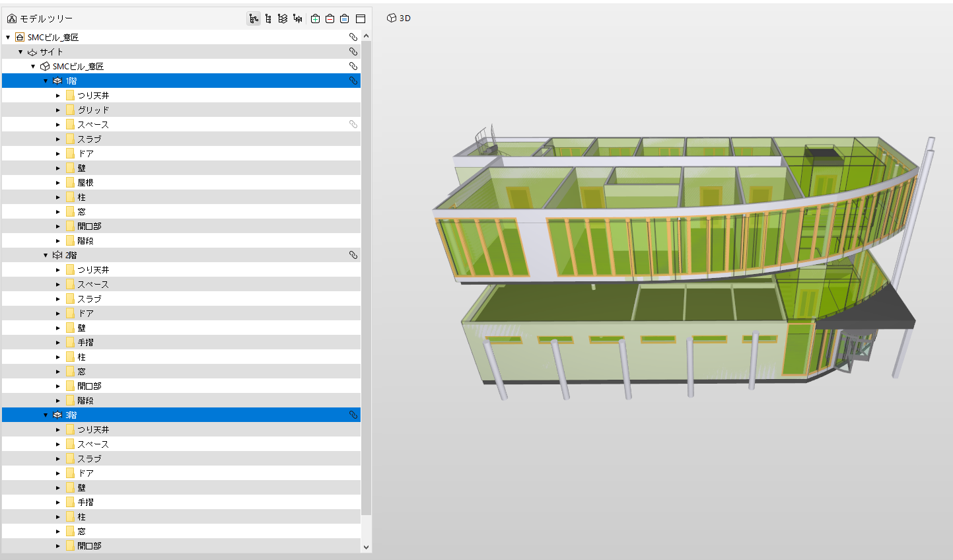Select 開口部 under 1階
The height and width of the screenshot is (560, 953).
tap(181, 226)
